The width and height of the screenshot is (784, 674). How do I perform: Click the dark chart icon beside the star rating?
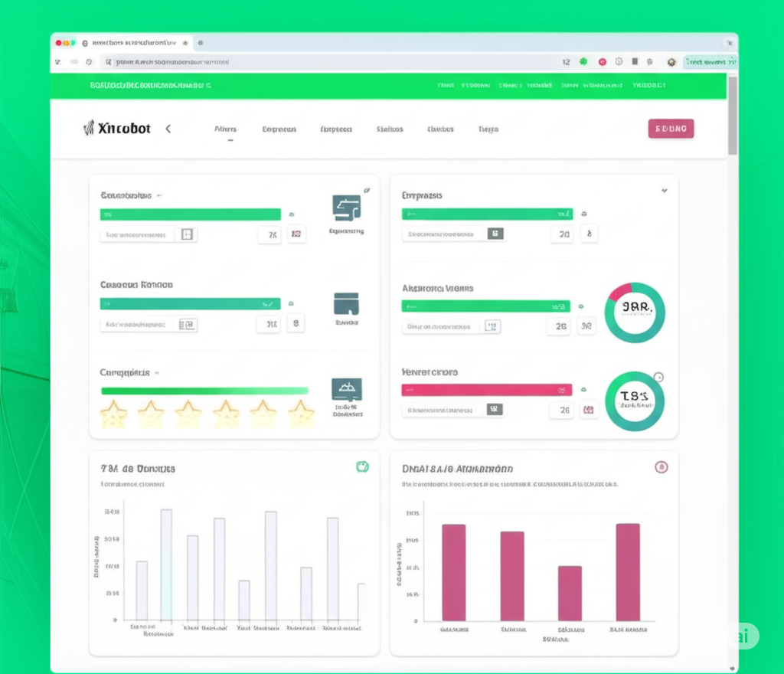346,390
